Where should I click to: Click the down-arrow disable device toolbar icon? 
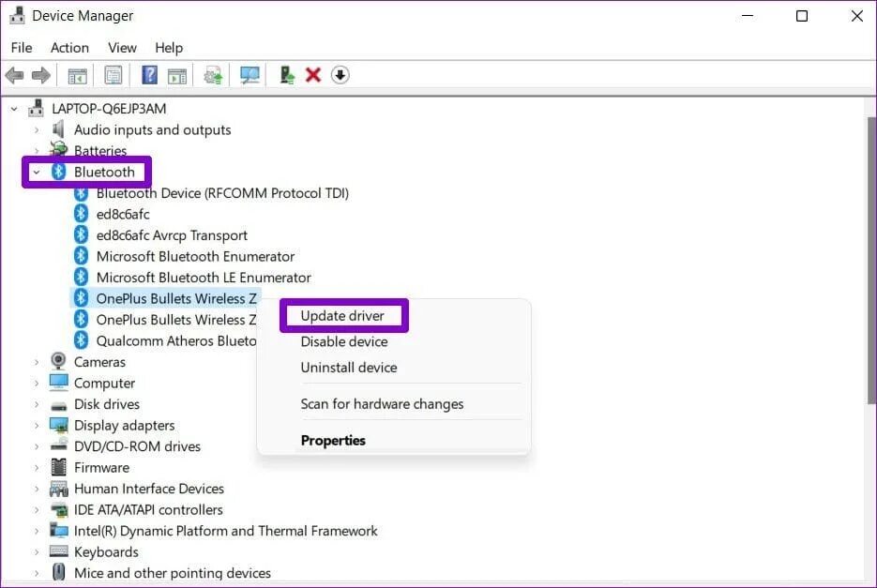coord(340,75)
